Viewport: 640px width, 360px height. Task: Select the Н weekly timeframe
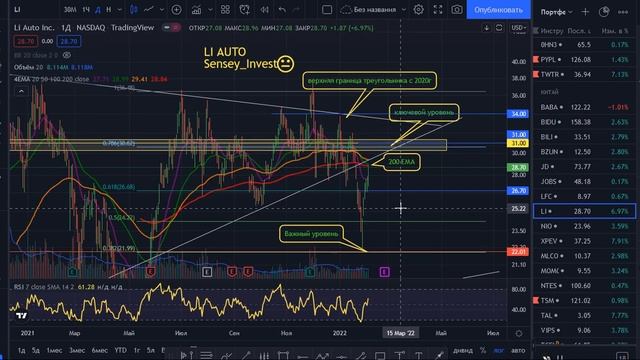109,9
